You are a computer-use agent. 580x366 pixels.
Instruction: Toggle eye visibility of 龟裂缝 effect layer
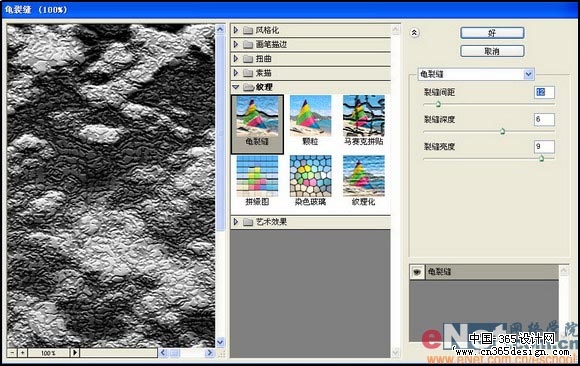pos(417,272)
